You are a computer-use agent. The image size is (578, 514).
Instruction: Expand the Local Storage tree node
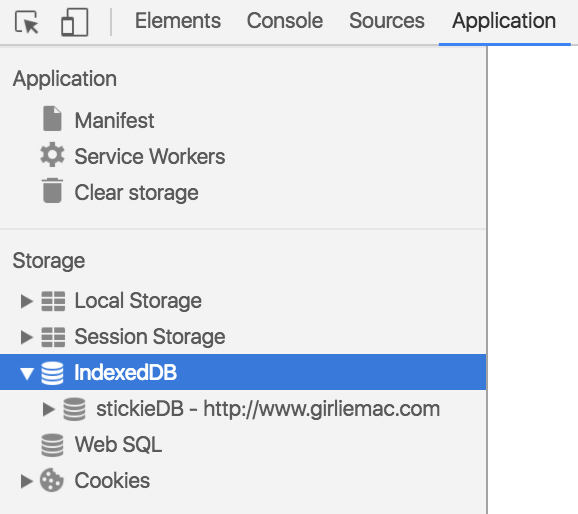point(26,301)
